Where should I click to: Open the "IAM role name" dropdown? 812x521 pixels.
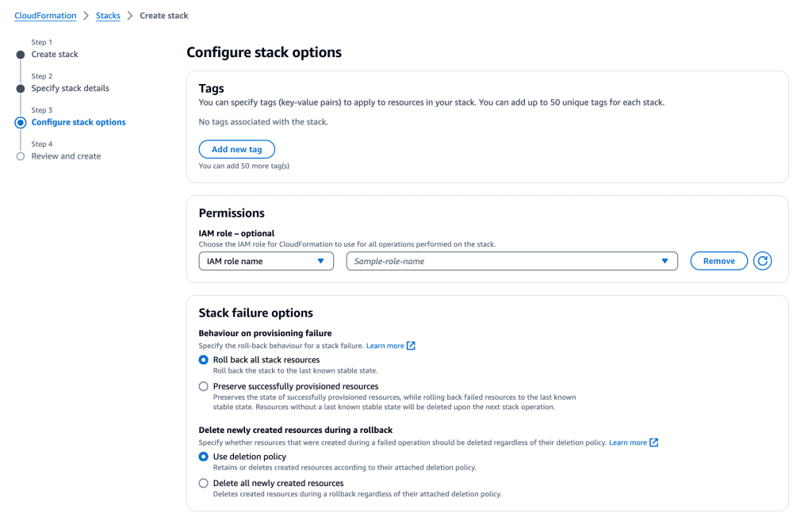266,260
